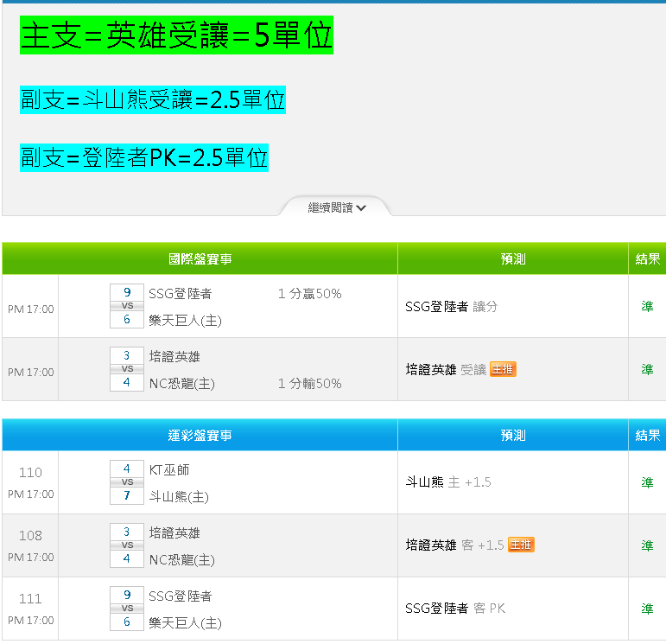Click the 運彩盤賽事 table header
The image size is (666, 644).
(200, 436)
